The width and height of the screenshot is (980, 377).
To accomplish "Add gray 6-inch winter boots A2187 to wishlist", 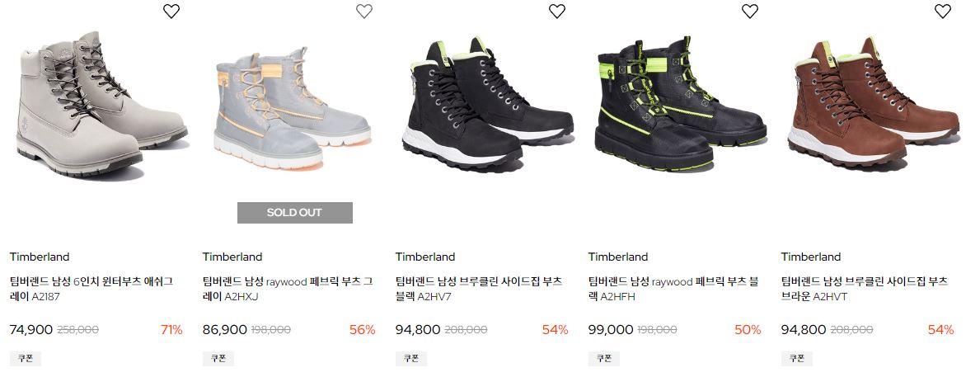I will 171,11.
